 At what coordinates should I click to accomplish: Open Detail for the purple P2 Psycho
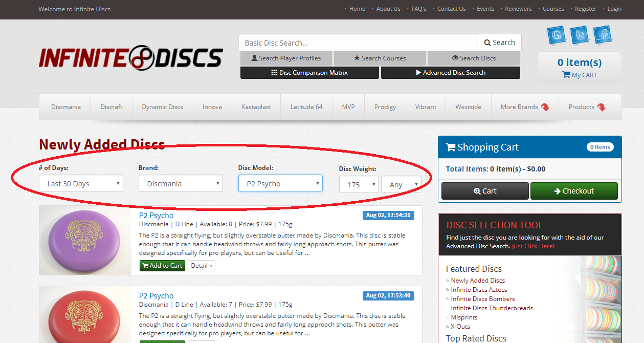[202, 266]
